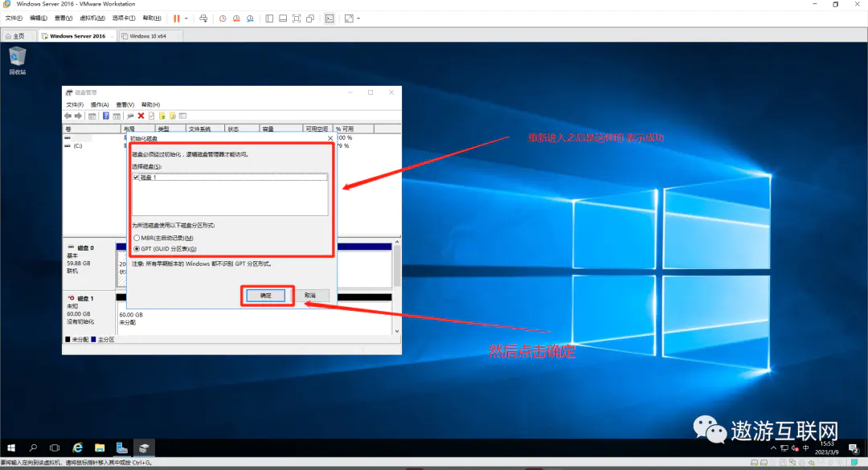
Task: Open the VMware 虚拟机(M) menu
Action: tap(92, 18)
